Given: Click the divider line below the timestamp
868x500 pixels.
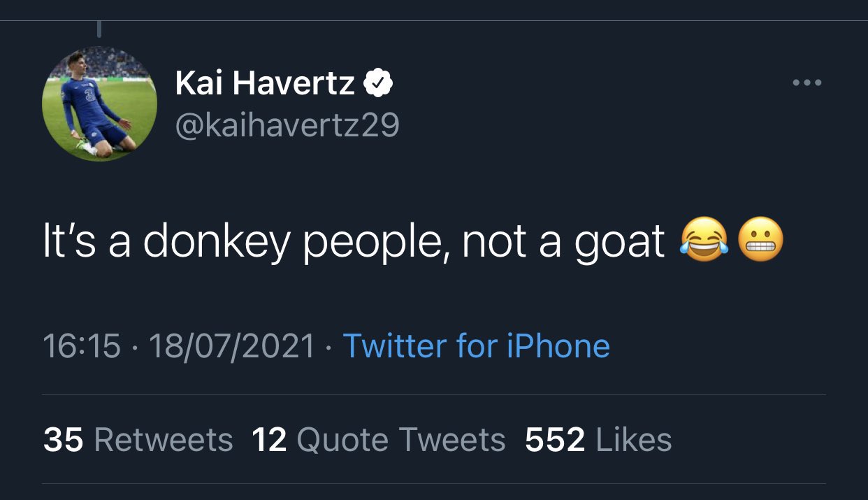Looking at the screenshot, I should click(x=433, y=395).
